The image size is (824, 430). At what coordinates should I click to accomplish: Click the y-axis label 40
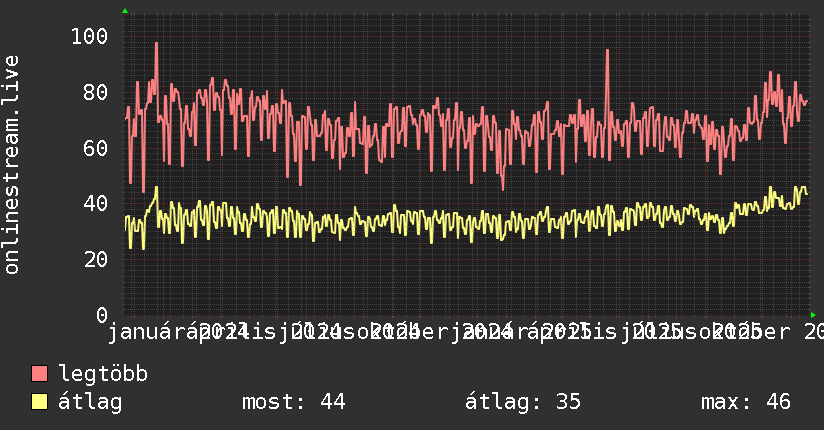point(96,203)
